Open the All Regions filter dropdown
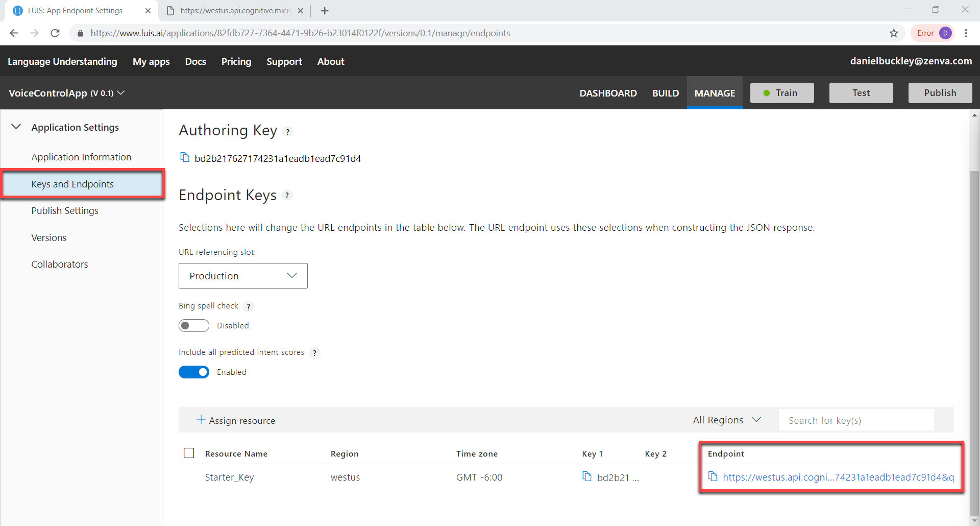This screenshot has width=980, height=526. point(727,420)
